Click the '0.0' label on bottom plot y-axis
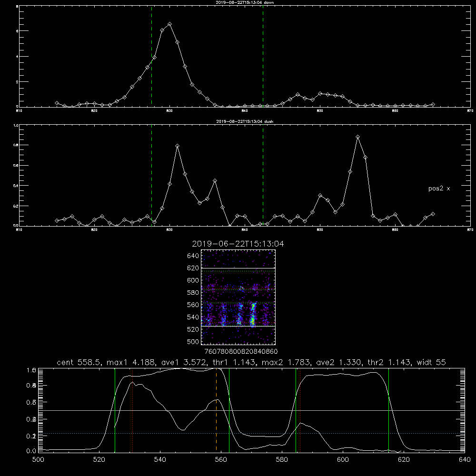 point(31,451)
